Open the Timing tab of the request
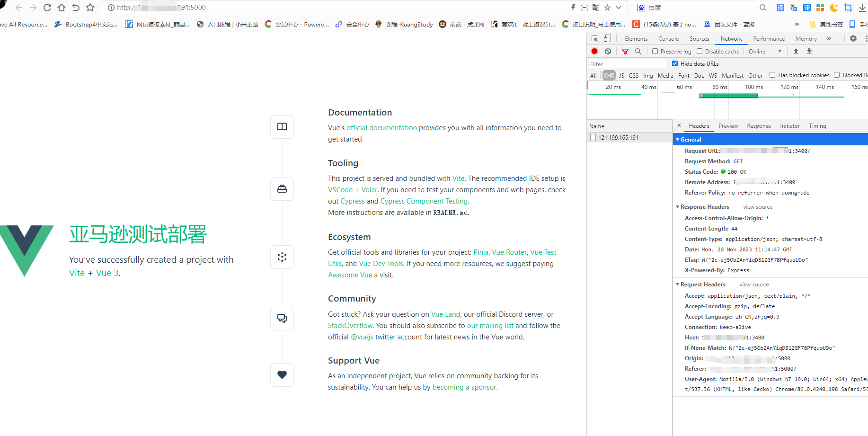 point(817,126)
